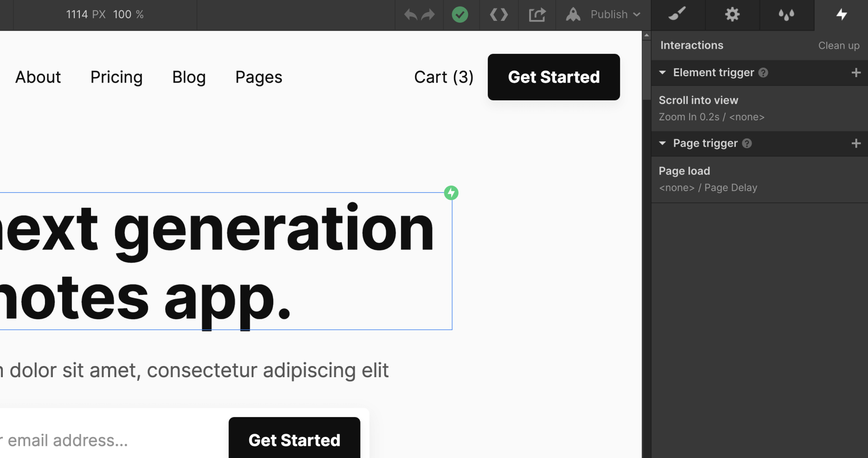
Task: Click the share/export icon
Action: 537,14
